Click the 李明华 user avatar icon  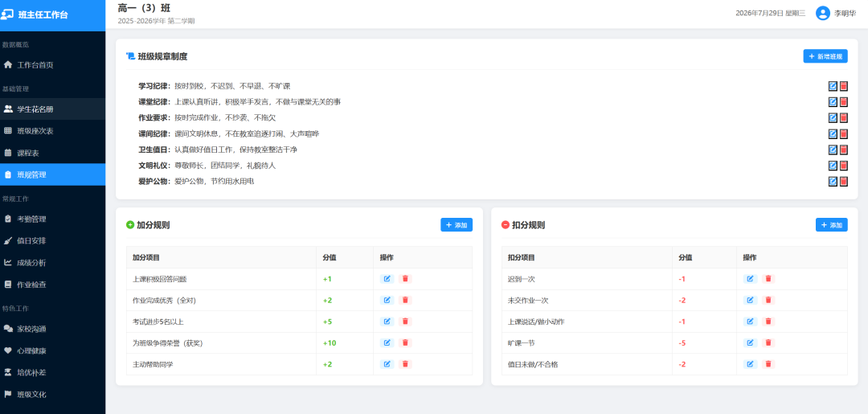coord(823,14)
